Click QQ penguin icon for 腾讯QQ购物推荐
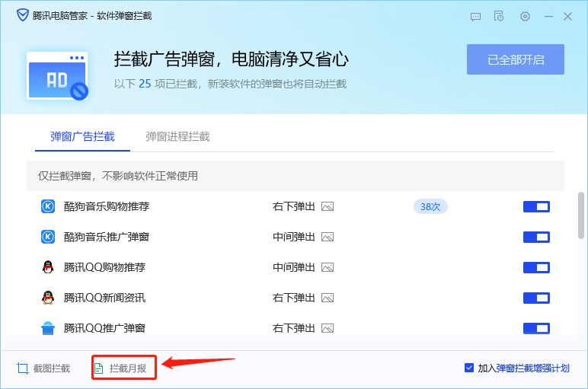588x389 pixels. pyautogui.click(x=48, y=267)
